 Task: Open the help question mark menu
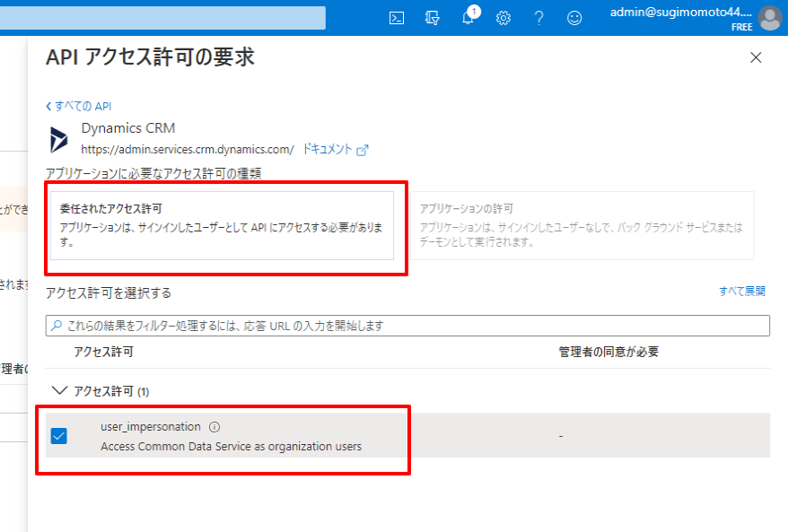click(538, 19)
